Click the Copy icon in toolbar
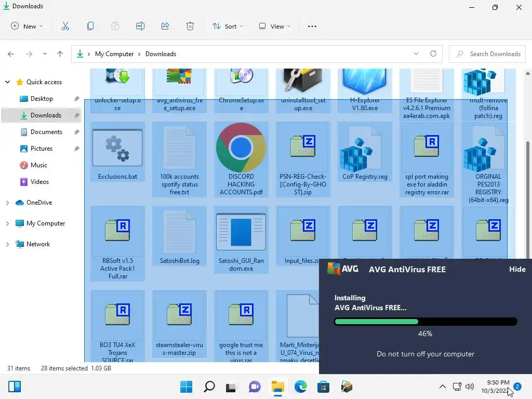 (x=90, y=26)
